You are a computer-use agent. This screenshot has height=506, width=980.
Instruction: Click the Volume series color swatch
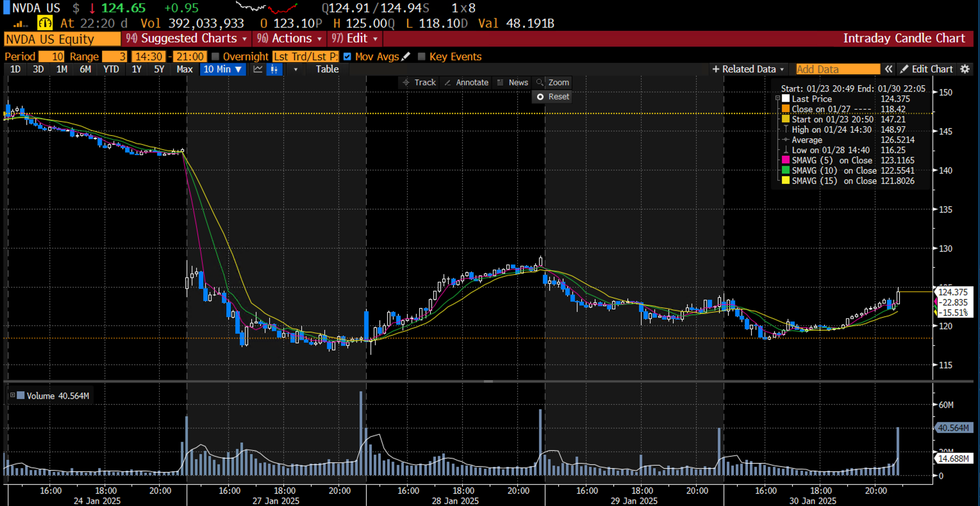click(x=21, y=396)
